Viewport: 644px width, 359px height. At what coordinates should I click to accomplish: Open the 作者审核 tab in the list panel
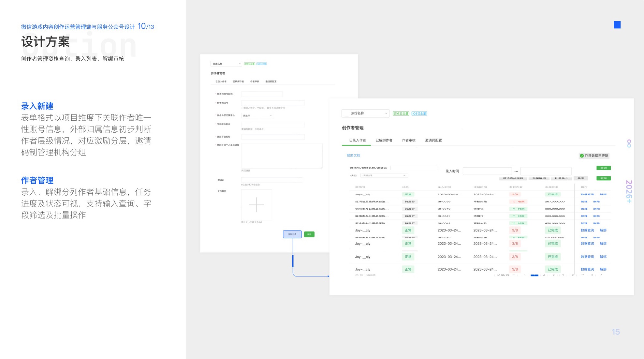point(409,140)
